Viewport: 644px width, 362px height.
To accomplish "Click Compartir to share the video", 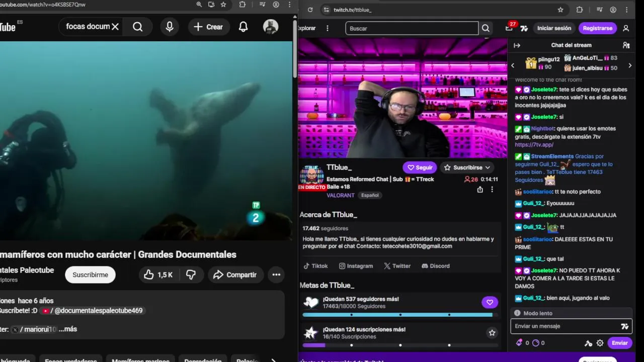I will point(235,275).
